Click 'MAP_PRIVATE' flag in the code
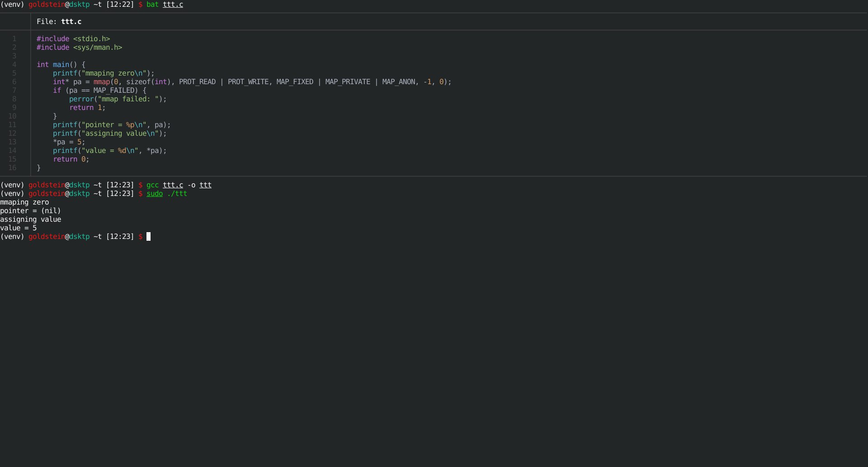868x467 pixels. 348,82
